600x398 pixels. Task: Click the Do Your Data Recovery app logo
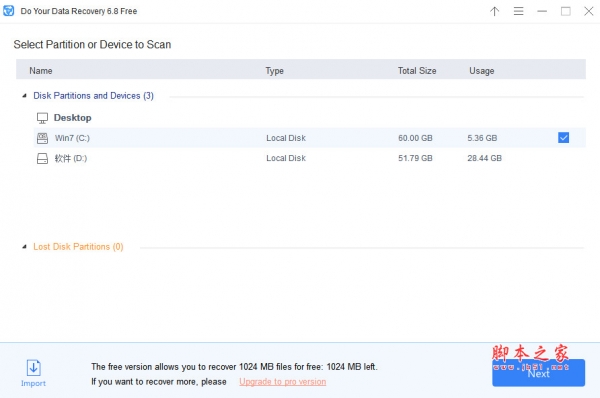pyautogui.click(x=8, y=11)
